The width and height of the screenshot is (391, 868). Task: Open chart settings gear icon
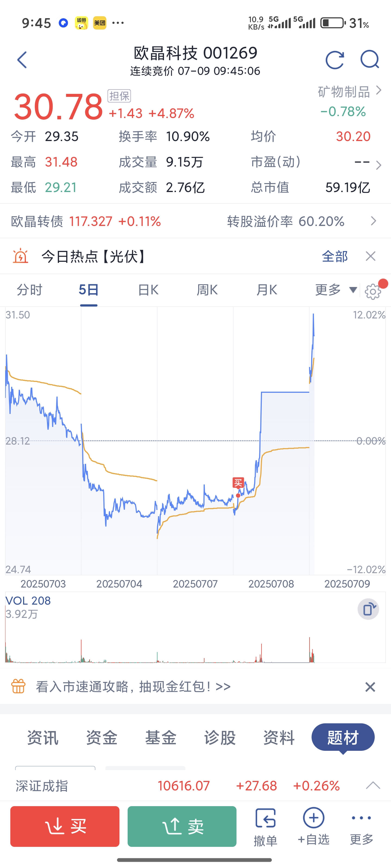373,292
